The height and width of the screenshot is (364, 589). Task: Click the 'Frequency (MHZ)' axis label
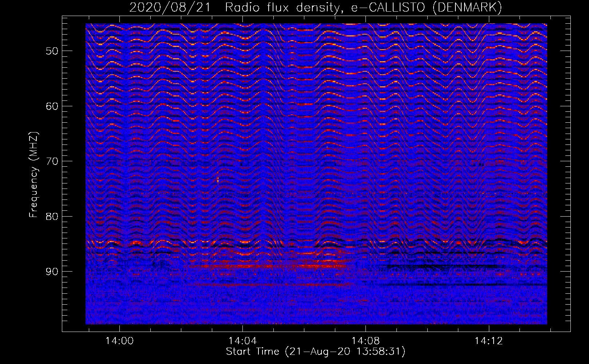click(33, 175)
